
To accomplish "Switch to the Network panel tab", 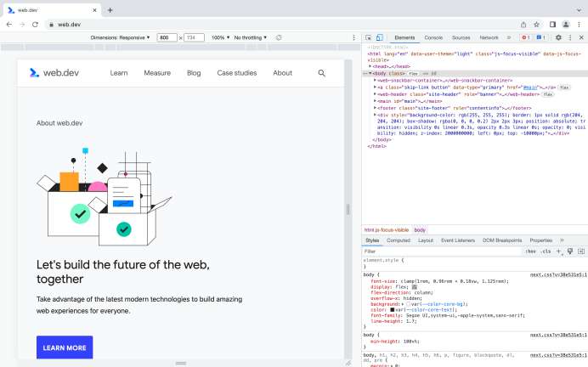I will tap(489, 37).
